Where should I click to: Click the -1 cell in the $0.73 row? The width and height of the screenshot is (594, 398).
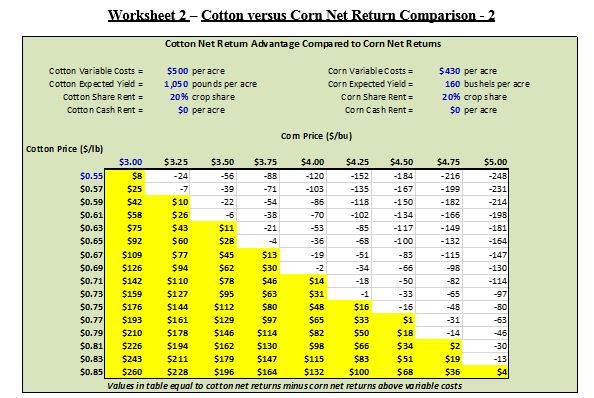[x=349, y=294]
